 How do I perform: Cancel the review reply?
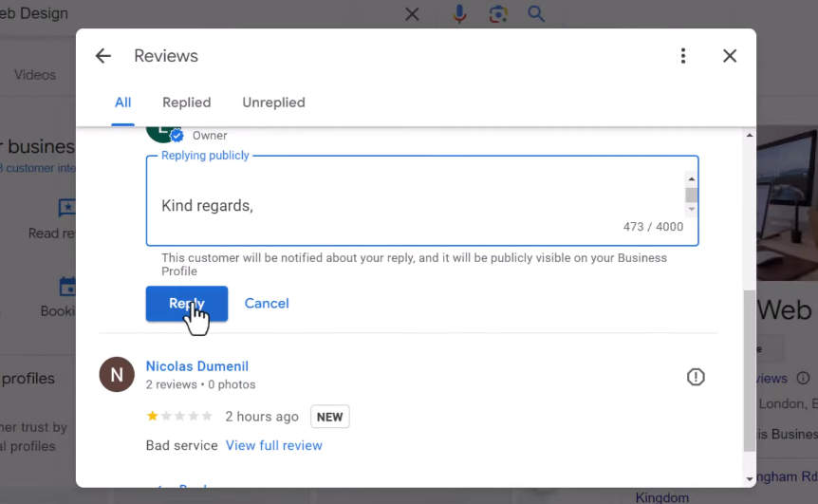(267, 304)
